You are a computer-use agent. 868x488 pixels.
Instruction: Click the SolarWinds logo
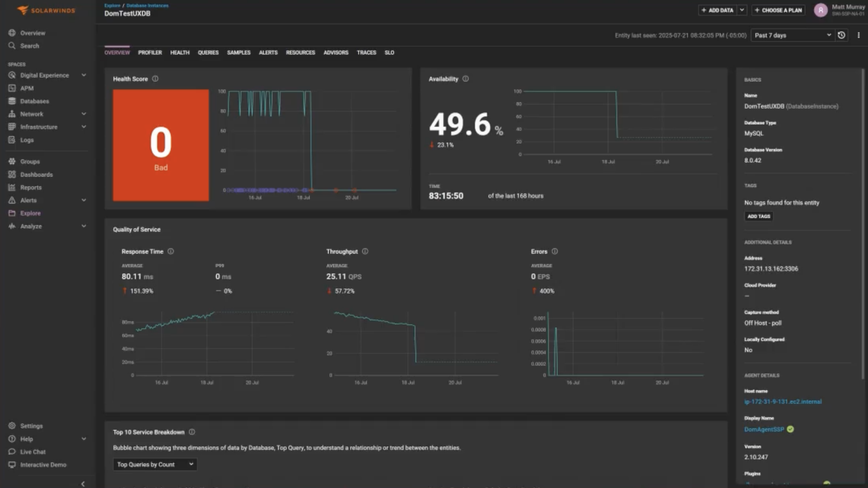46,10
